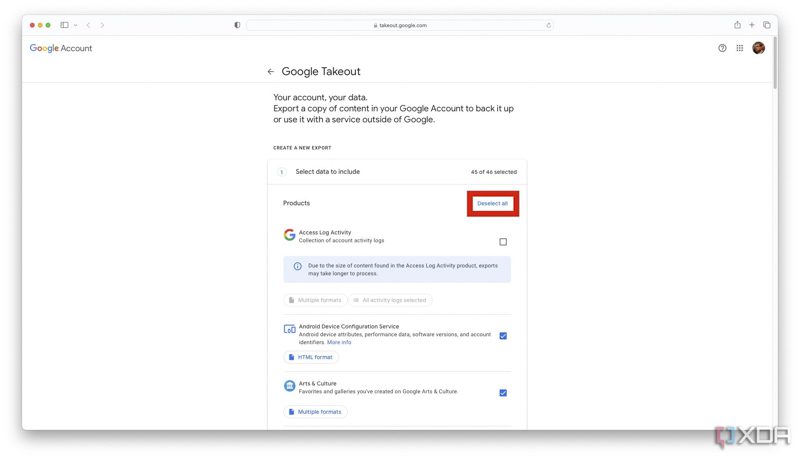Image resolution: width=800 pixels, height=459 pixels.
Task: Open Multiple formats under Arts & Culture
Action: coord(315,412)
